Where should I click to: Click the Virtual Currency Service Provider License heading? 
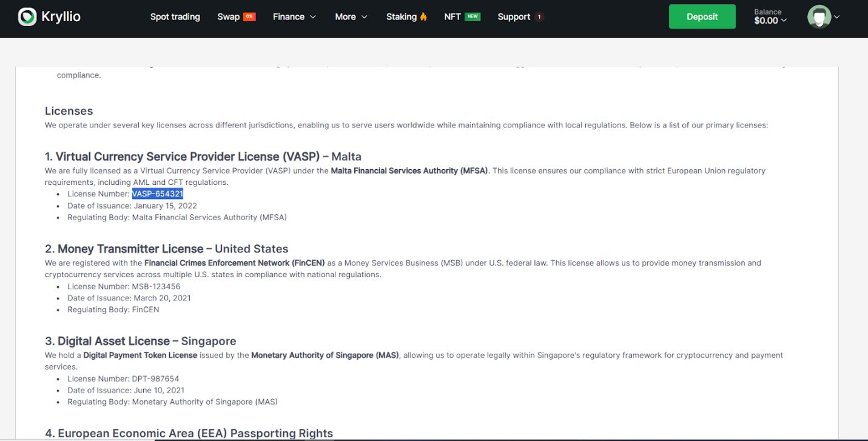(203, 157)
